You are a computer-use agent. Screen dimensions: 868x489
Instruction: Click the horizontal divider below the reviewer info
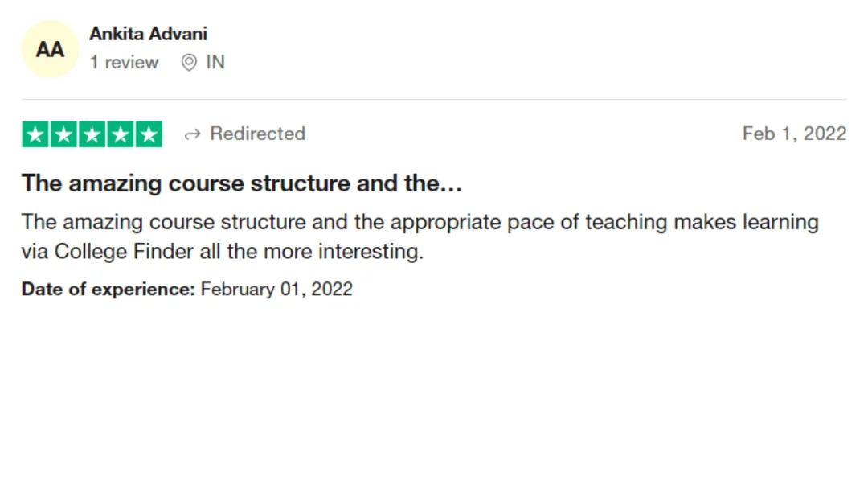click(434, 100)
